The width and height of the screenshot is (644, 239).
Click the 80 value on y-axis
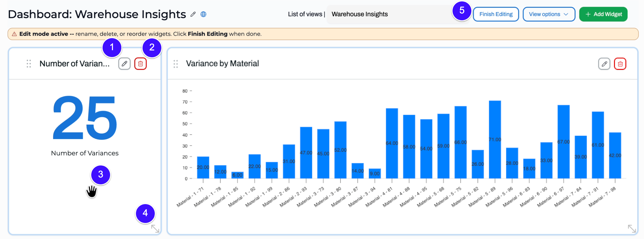185,91
